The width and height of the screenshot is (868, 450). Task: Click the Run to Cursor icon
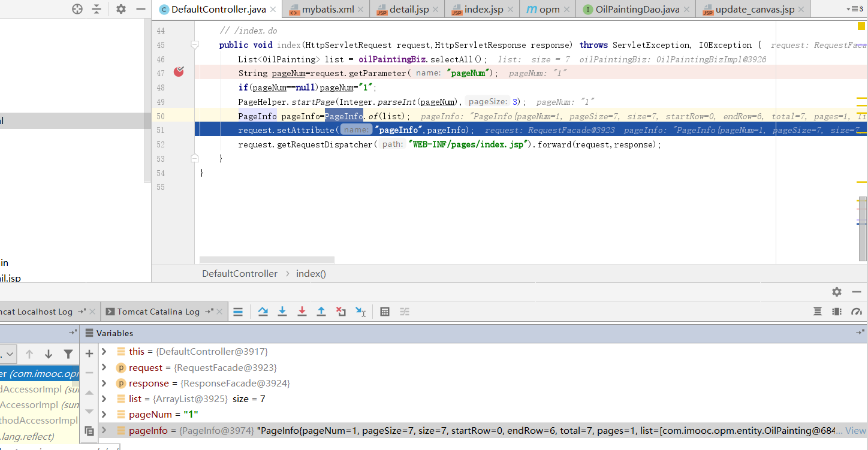(361, 312)
